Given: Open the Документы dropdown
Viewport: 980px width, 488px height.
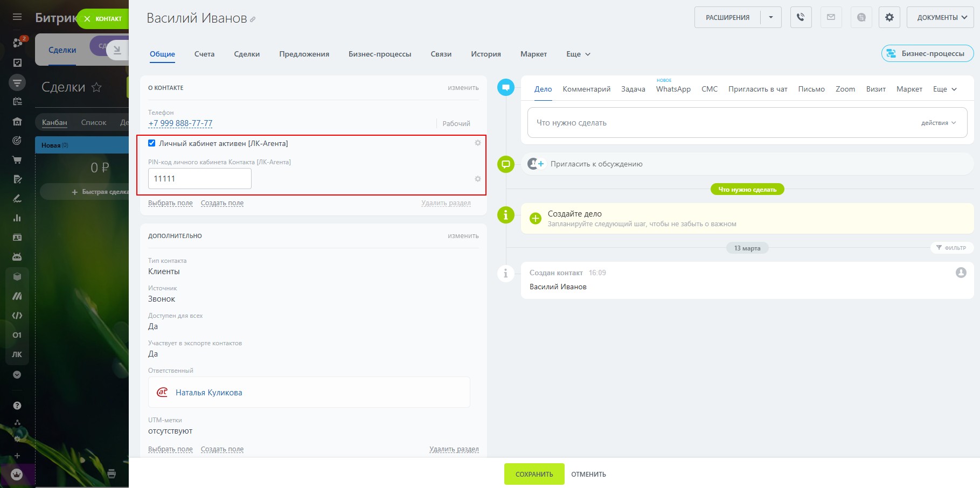Looking at the screenshot, I should click(x=940, y=18).
